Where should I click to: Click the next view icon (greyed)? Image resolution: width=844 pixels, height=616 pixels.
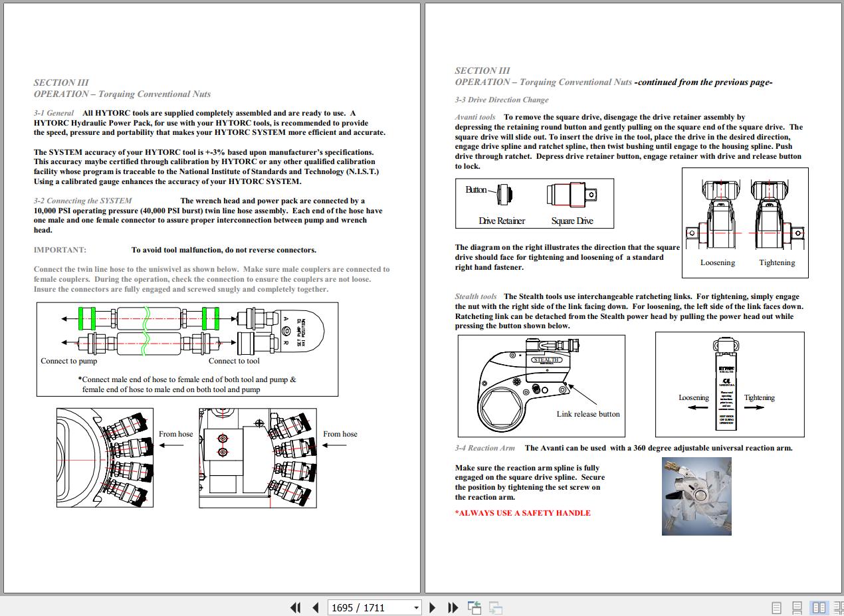[496, 607]
